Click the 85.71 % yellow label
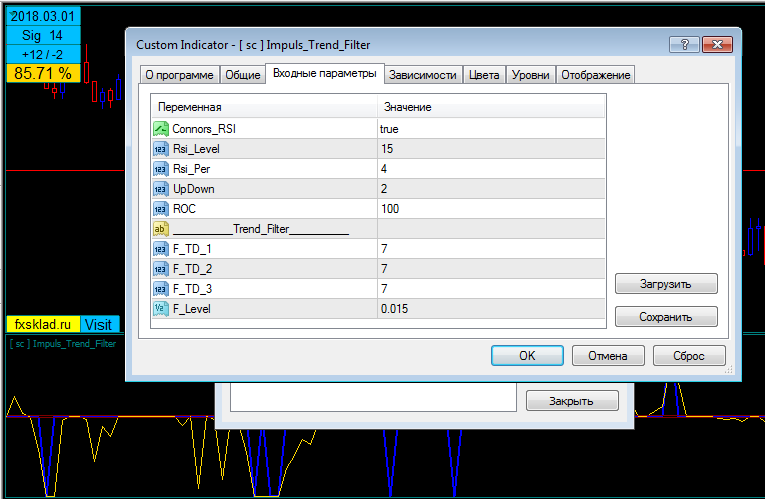 (43, 73)
